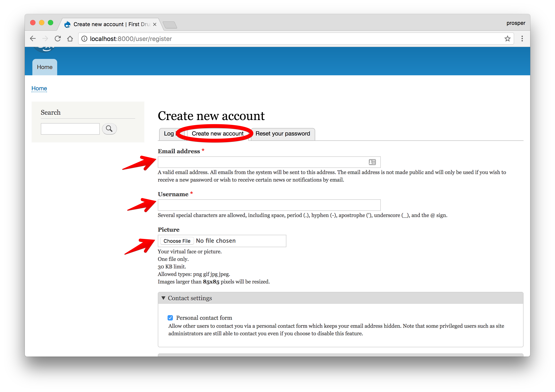Click the browser forward navigation arrow

tap(45, 39)
